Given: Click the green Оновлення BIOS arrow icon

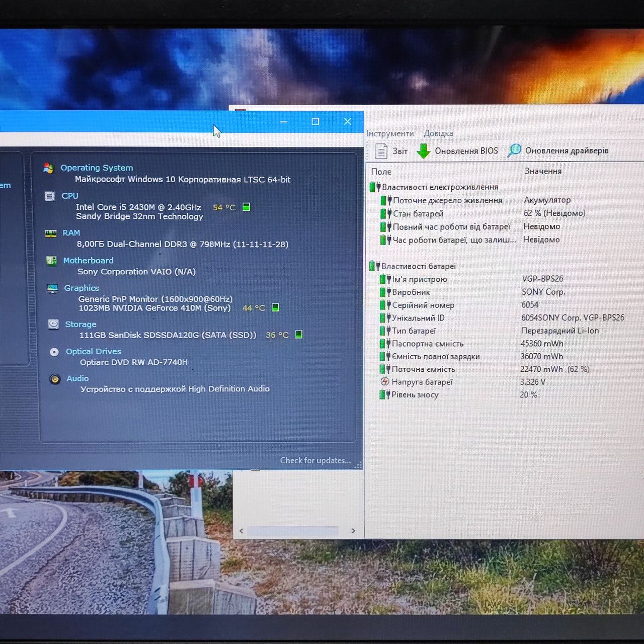Looking at the screenshot, I should click(424, 151).
